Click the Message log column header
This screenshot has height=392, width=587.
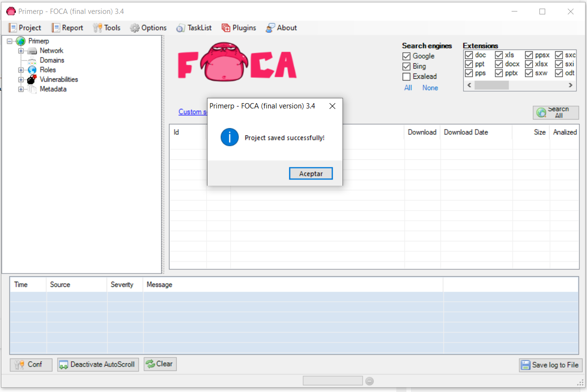[x=293, y=285]
